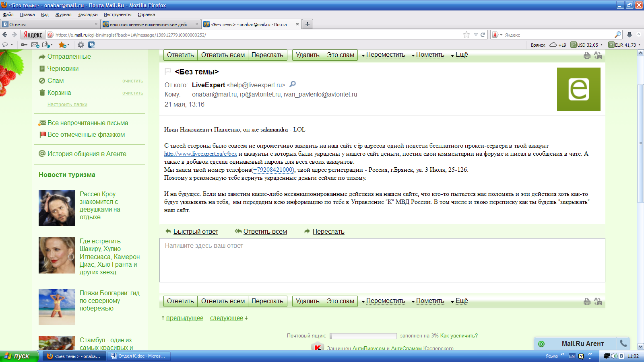Open the gear settings icon in toolbar
Screen dimensions: 644x362
81,45
